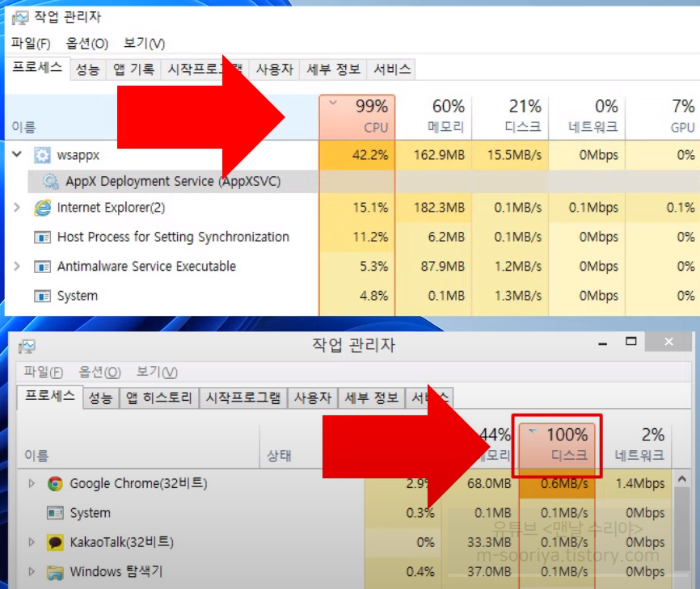The height and width of the screenshot is (589, 700).
Task: Sort by 60% 메모리 column header
Action: pos(433,117)
